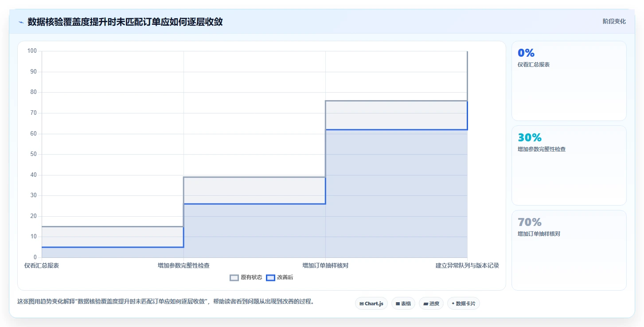The image size is (644, 327).
Task: Click the y-axis value 70
Action: (33, 113)
